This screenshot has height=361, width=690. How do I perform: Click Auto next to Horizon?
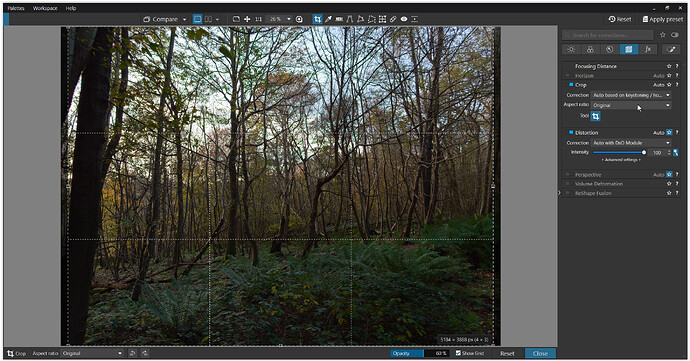(x=658, y=76)
